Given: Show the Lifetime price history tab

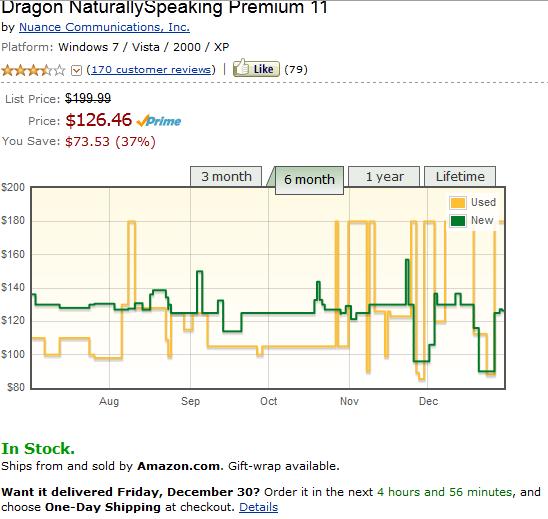Looking at the screenshot, I should click(460, 176).
